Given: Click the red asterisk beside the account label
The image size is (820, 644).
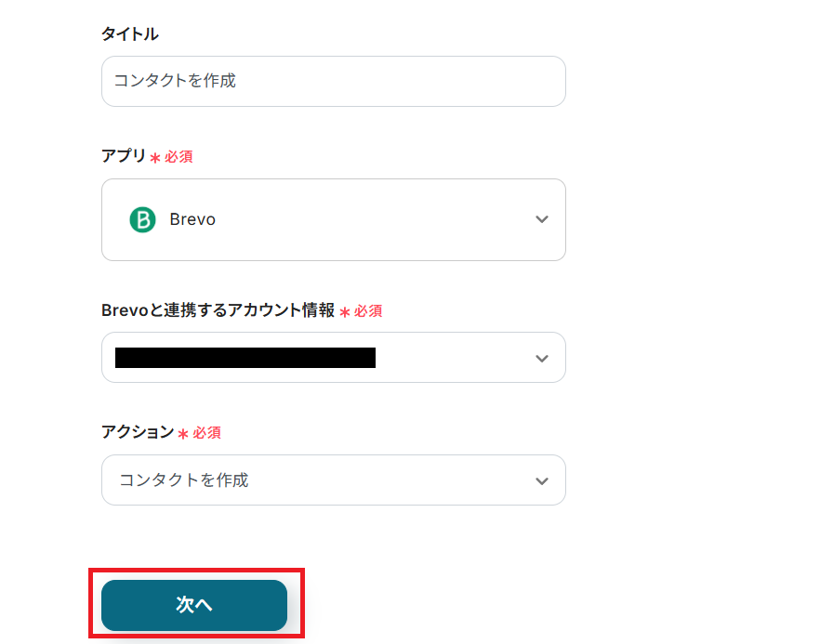Looking at the screenshot, I should coord(344,312).
